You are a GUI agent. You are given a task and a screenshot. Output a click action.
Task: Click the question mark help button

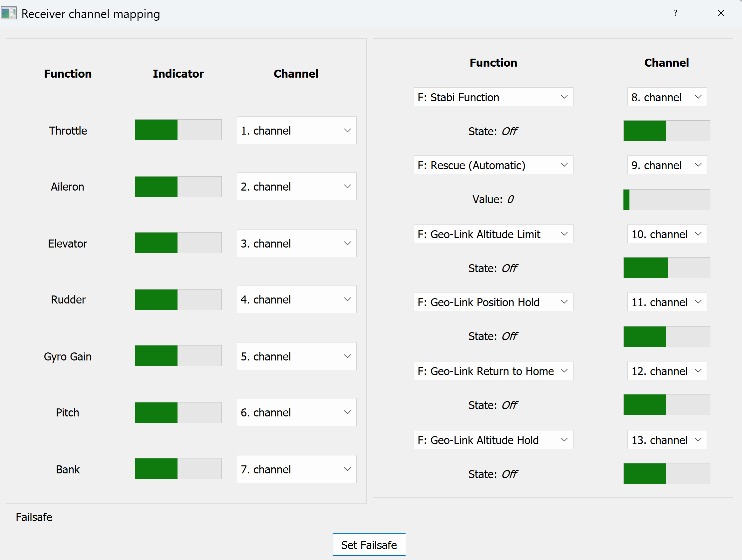[675, 13]
